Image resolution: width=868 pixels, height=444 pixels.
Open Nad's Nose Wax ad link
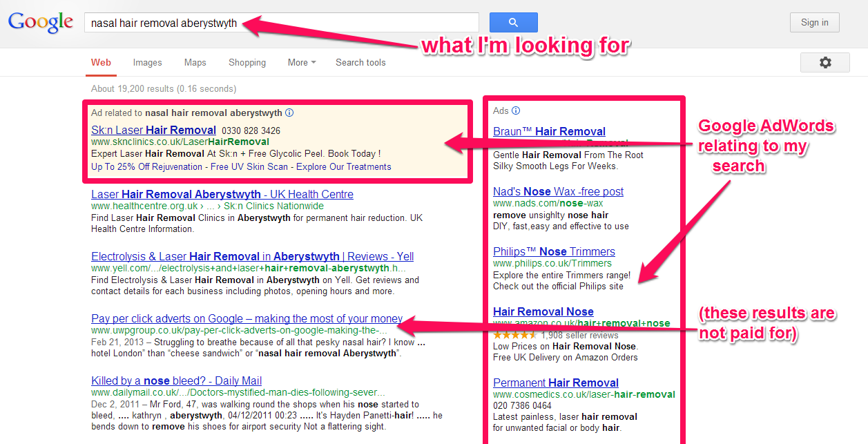(x=558, y=191)
